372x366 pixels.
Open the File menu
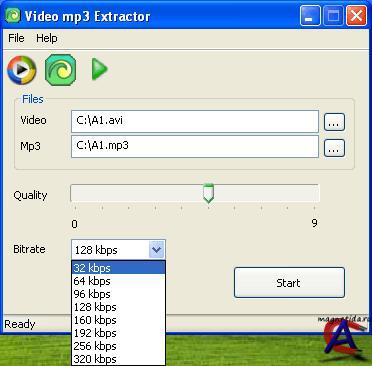pyautogui.click(x=16, y=38)
